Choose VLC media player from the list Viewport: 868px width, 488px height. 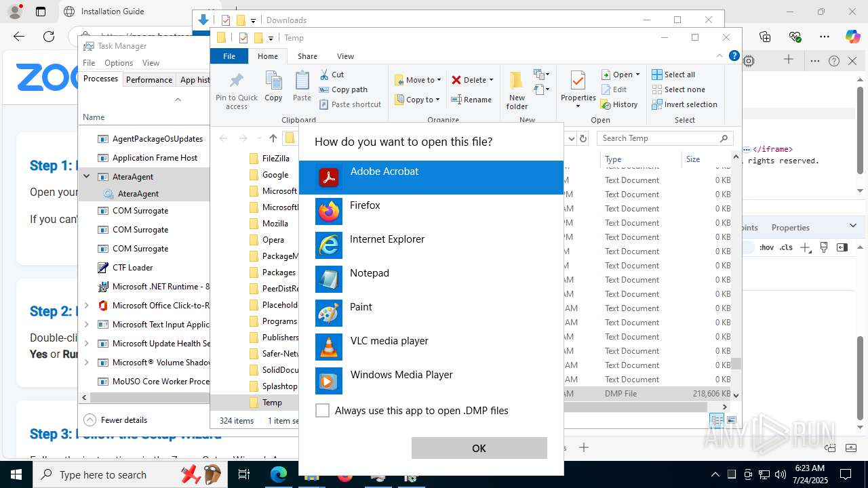(x=431, y=346)
